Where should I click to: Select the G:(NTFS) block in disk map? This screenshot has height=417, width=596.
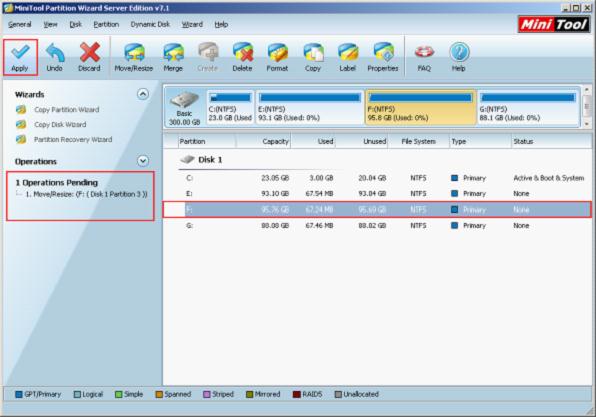(x=528, y=108)
